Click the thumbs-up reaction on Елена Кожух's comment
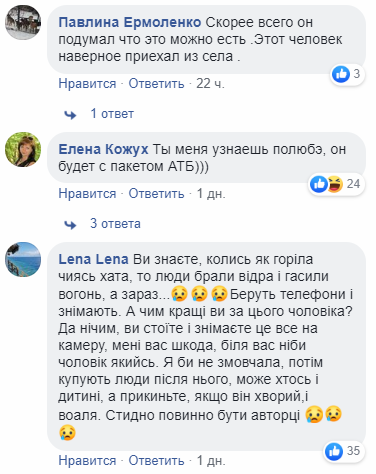 click(x=318, y=184)
